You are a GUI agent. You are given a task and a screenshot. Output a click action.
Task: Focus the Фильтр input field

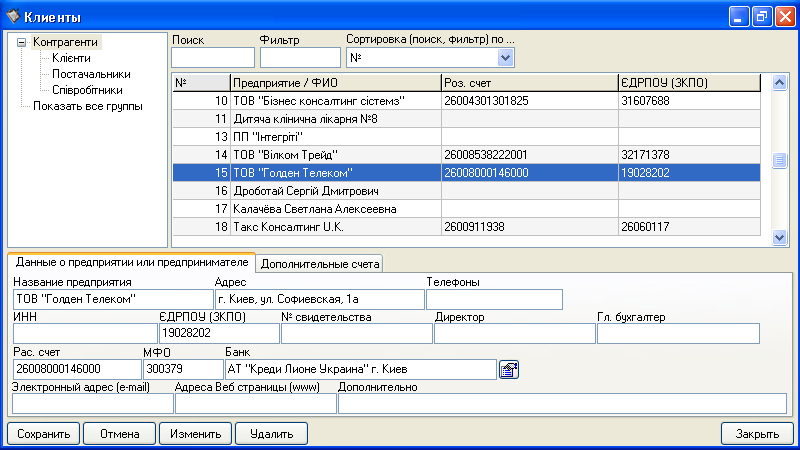coord(300,58)
